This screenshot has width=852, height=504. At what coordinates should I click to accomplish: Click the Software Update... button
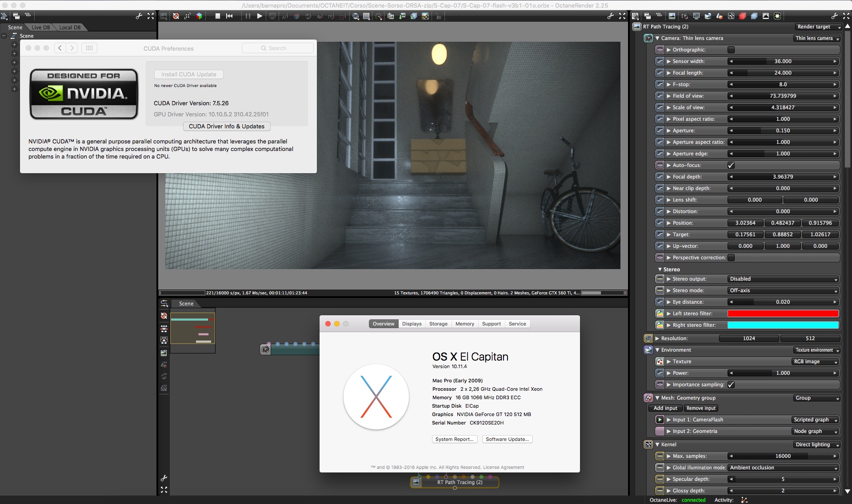507,439
